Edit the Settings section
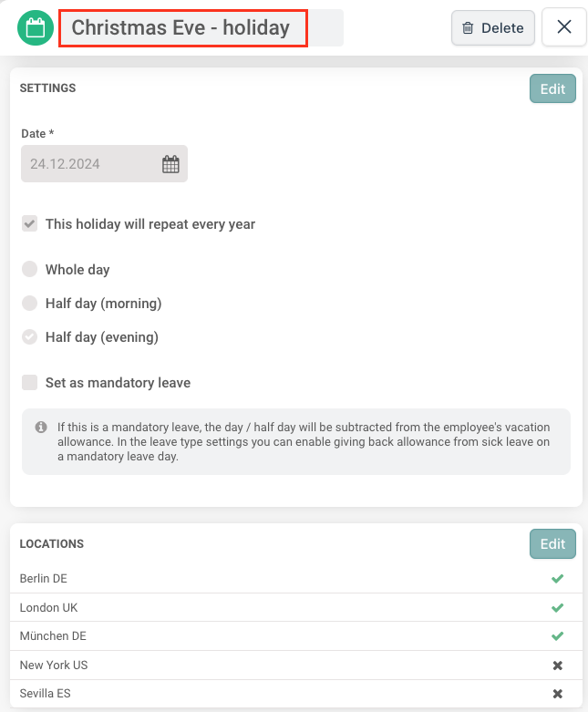The image size is (588, 712). [552, 88]
